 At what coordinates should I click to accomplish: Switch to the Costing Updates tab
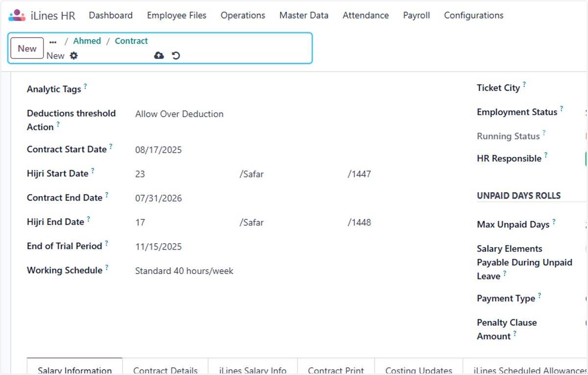pos(419,367)
